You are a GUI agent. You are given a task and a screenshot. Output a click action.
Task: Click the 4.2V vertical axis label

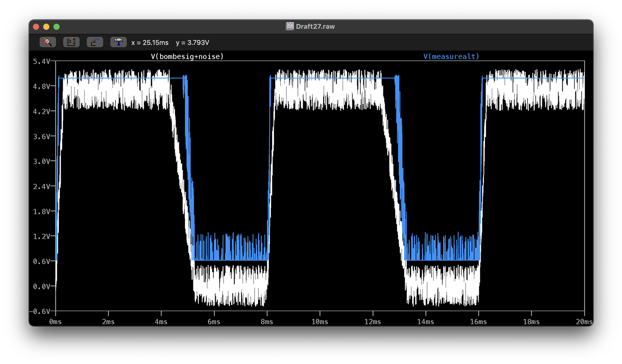click(x=41, y=111)
